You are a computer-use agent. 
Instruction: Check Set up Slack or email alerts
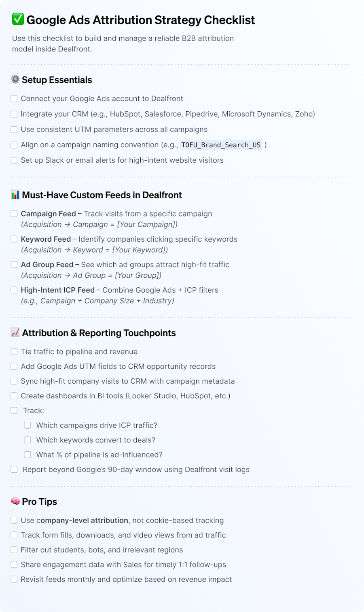coord(14,160)
